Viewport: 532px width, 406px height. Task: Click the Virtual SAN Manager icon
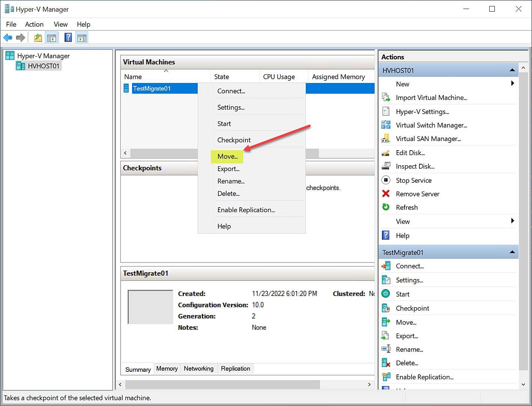pyautogui.click(x=386, y=139)
